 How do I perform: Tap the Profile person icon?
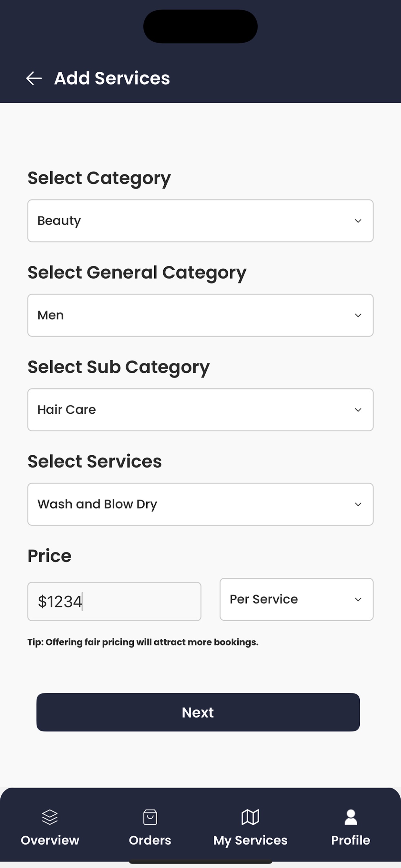point(350,817)
